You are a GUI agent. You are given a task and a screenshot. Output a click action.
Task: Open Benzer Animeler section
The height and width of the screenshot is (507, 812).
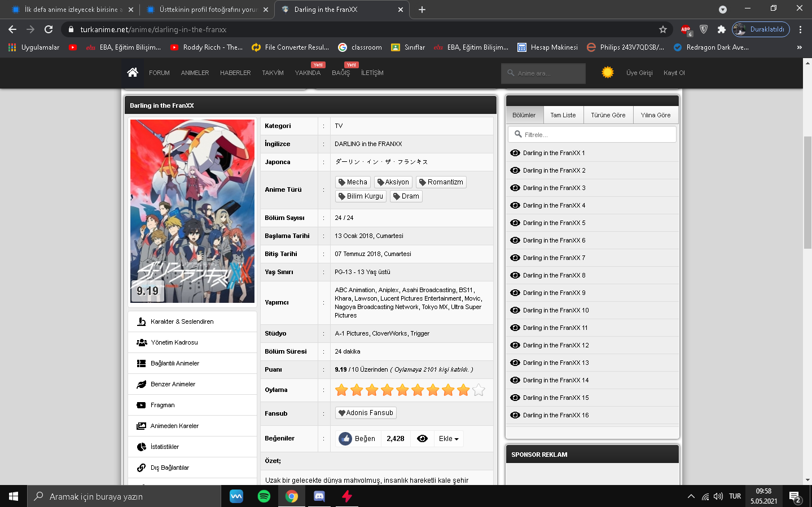pyautogui.click(x=192, y=384)
